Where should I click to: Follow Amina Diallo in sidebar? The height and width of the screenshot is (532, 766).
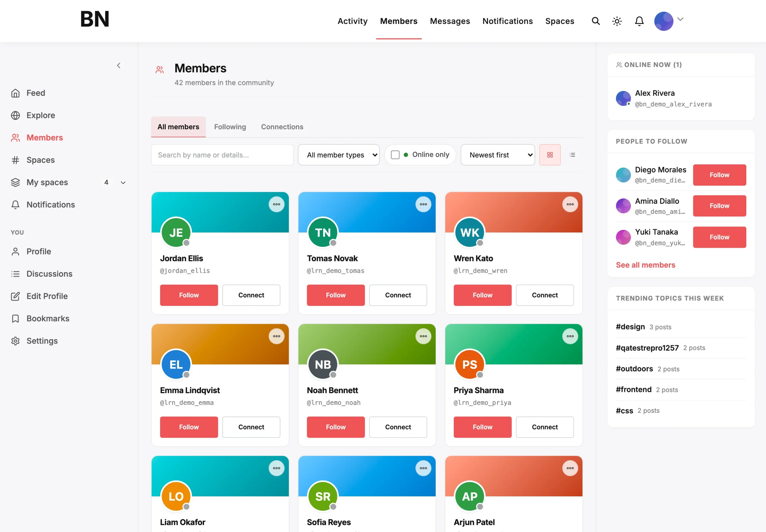[719, 206]
